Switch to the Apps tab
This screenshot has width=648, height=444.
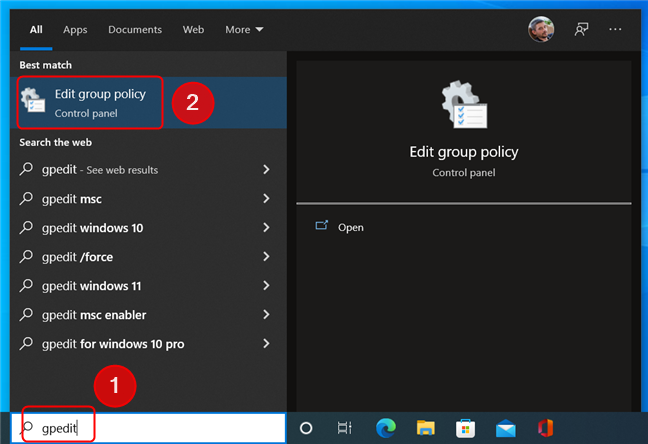point(75,30)
